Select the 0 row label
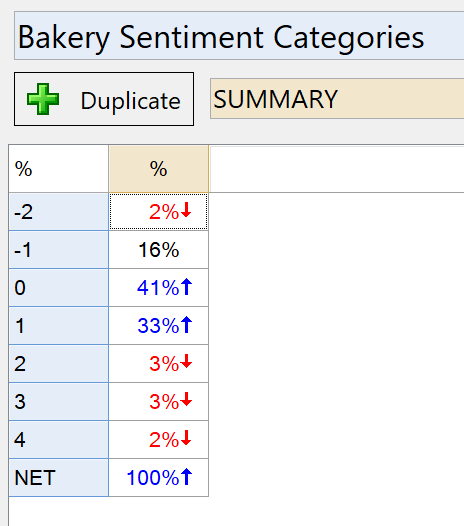 58,287
